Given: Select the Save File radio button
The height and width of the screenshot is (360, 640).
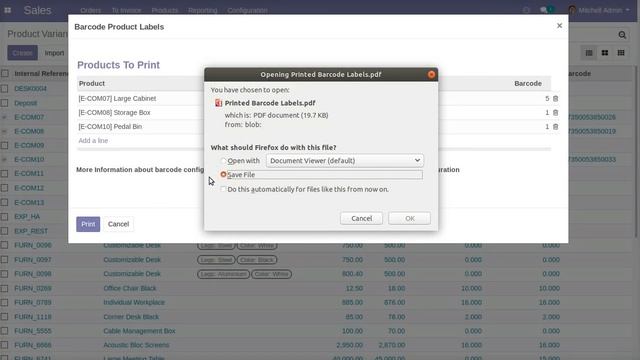Looking at the screenshot, I should pyautogui.click(x=223, y=174).
